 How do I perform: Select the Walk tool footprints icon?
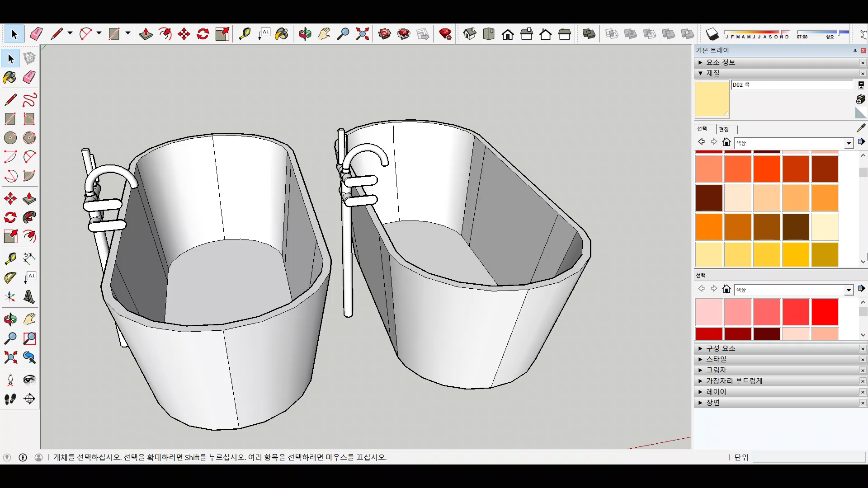[10, 399]
